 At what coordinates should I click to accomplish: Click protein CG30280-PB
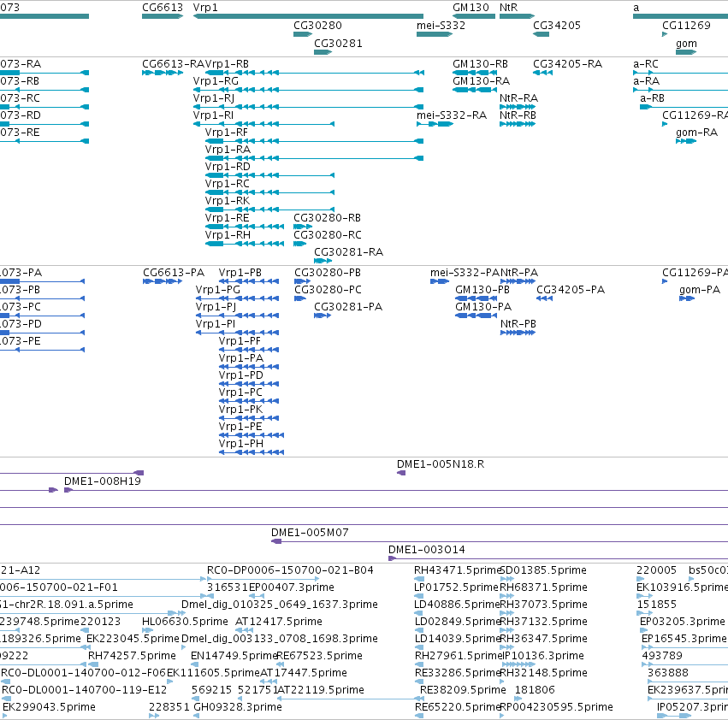pyautogui.click(x=302, y=281)
